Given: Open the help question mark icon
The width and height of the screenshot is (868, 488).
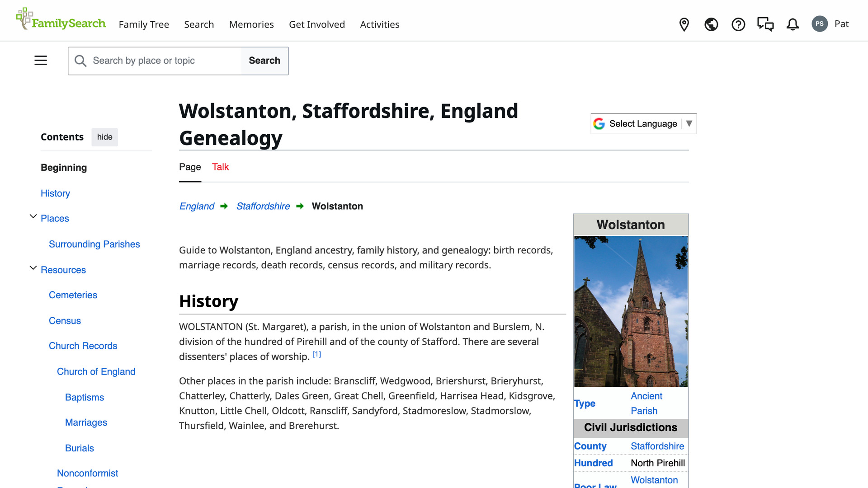Looking at the screenshot, I should (x=738, y=24).
